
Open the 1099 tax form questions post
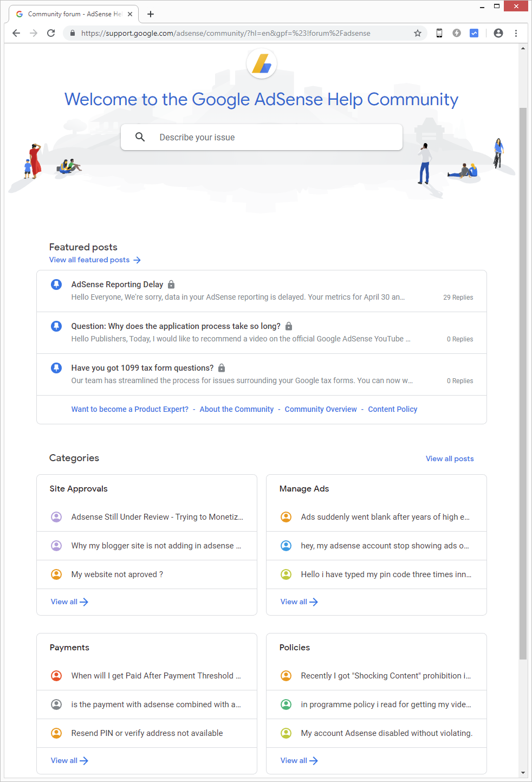(142, 368)
